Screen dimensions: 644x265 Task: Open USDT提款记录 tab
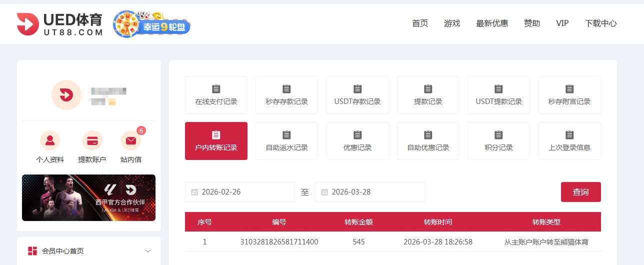tap(498, 95)
